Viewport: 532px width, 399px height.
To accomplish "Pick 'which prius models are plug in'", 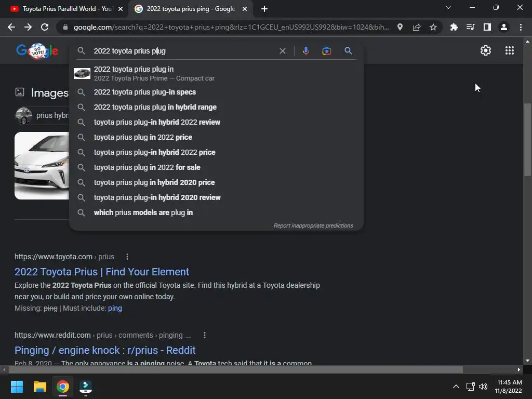I will point(217,212).
